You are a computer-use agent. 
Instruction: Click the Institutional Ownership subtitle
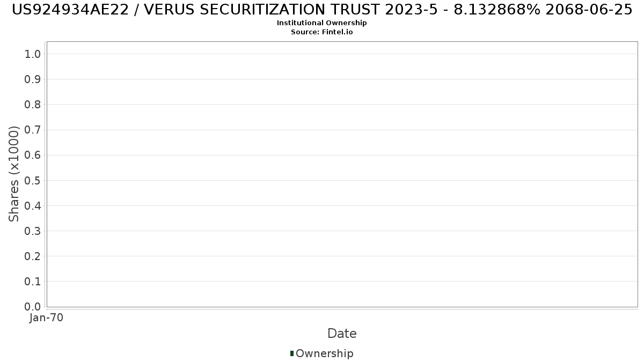(x=321, y=23)
